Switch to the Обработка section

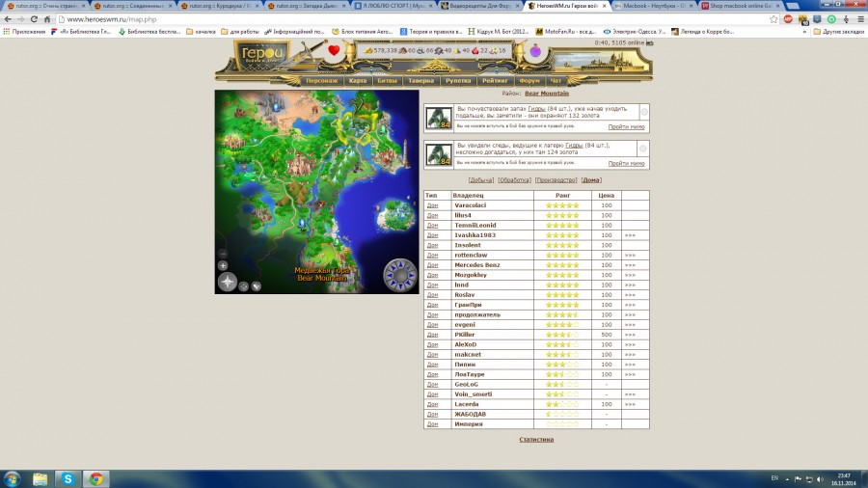(x=514, y=179)
